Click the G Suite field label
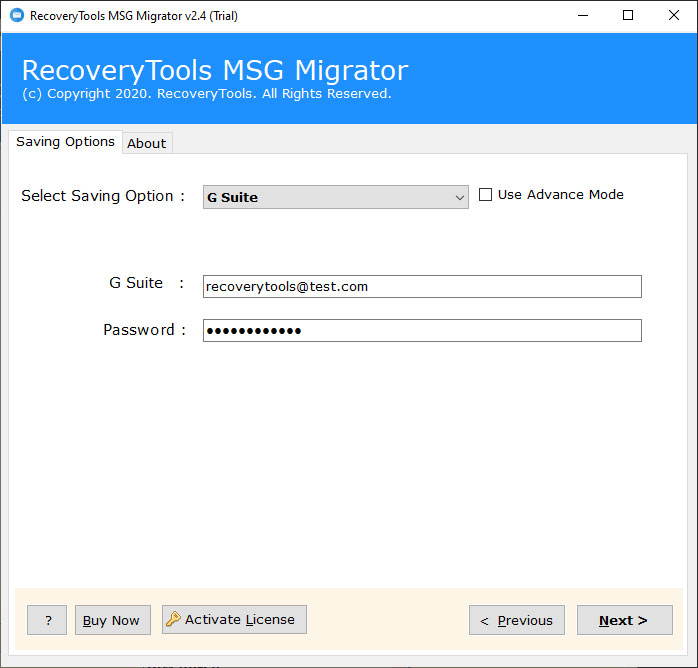Screen dimensions: 698x668 [x=146, y=283]
